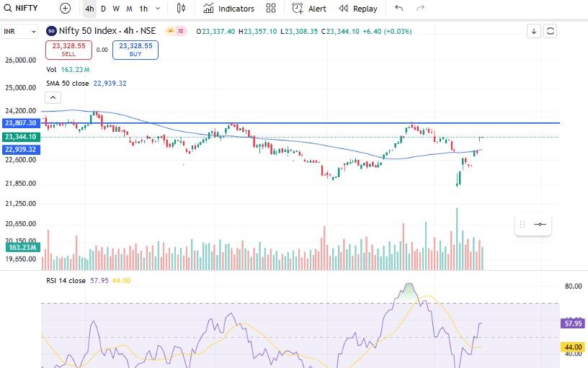
Task: Open the candlestick chart type selector
Action: (181, 8)
